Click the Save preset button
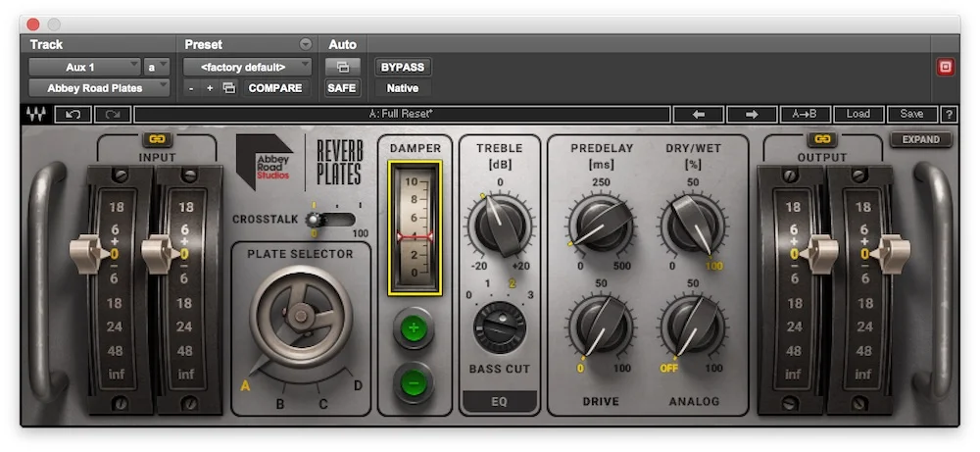This screenshot has width=980, height=452. coord(911,115)
